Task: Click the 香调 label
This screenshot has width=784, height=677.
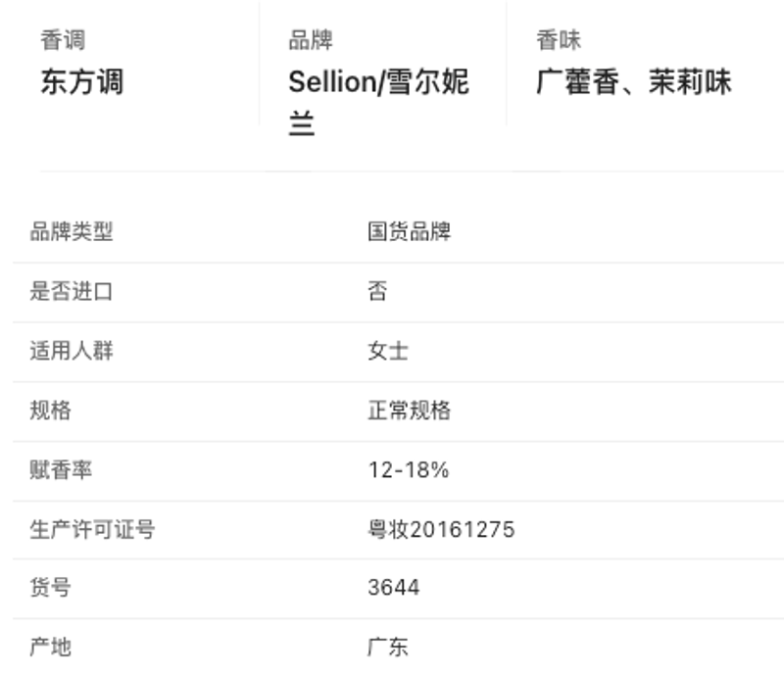Action: pos(63,40)
